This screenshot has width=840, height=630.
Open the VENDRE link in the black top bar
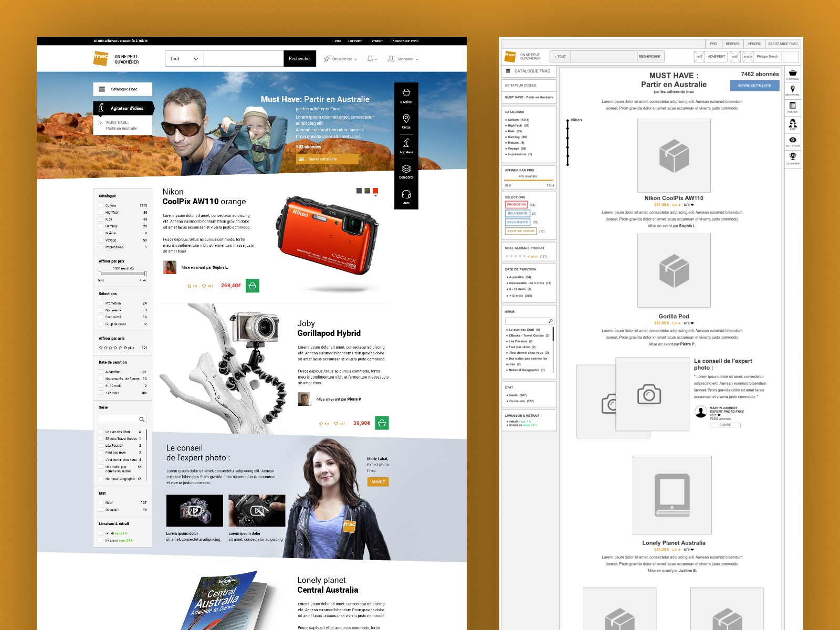click(377, 41)
